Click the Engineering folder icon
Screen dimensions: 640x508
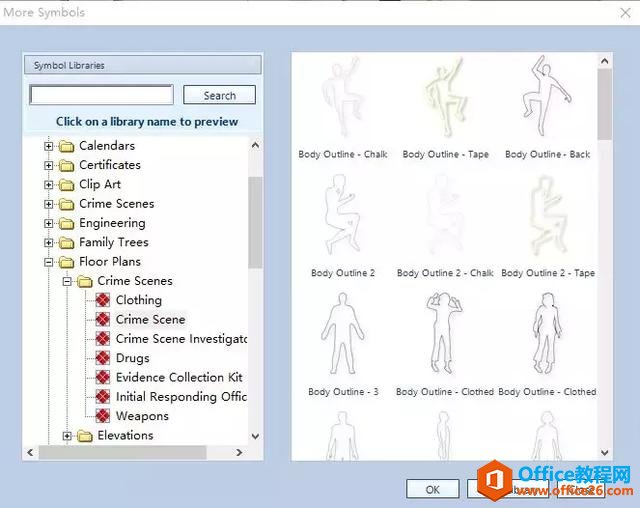[x=66, y=223]
